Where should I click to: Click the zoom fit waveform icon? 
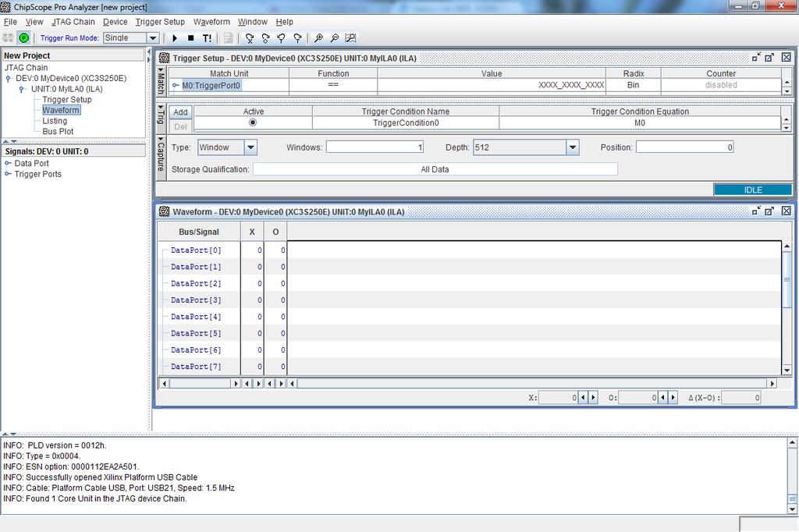point(350,37)
